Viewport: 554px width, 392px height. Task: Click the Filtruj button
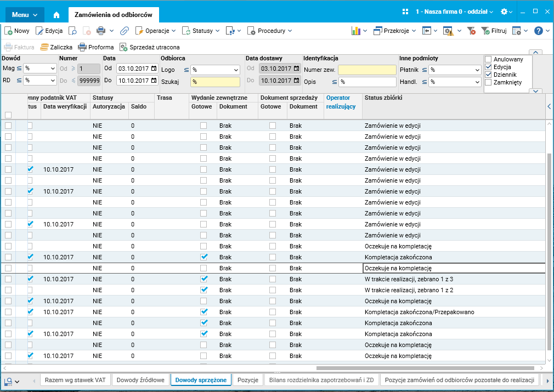click(494, 31)
